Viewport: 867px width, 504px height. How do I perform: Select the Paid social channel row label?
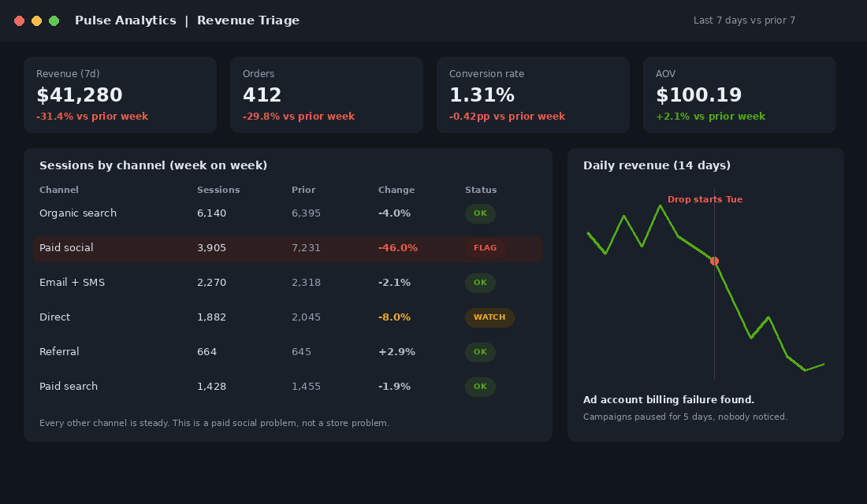click(x=66, y=248)
